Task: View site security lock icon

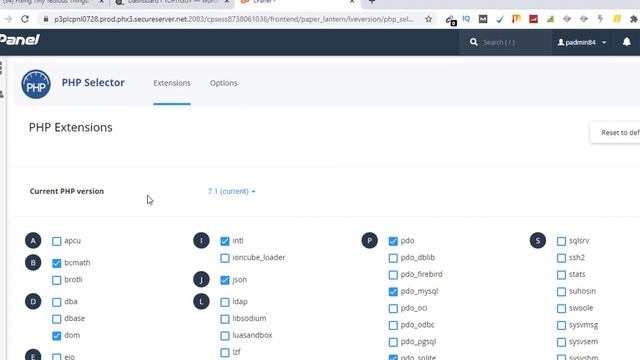Action: (46, 19)
